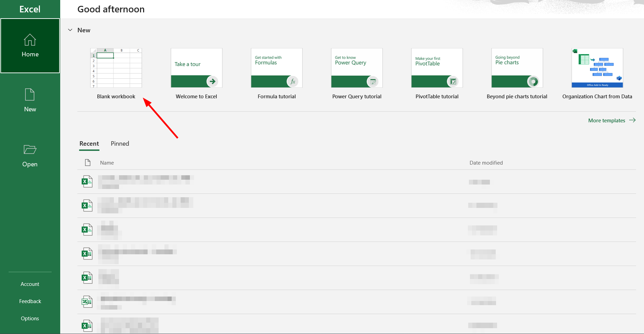
Task: Click the PivotTable tutorial label
Action: point(437,97)
